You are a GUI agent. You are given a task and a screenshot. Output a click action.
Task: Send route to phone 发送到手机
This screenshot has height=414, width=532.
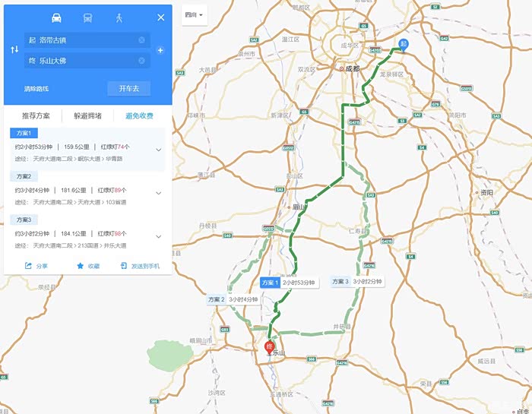tap(140, 266)
